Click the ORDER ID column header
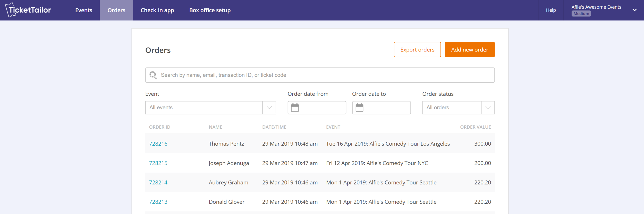The width and height of the screenshot is (644, 214). coord(160,127)
